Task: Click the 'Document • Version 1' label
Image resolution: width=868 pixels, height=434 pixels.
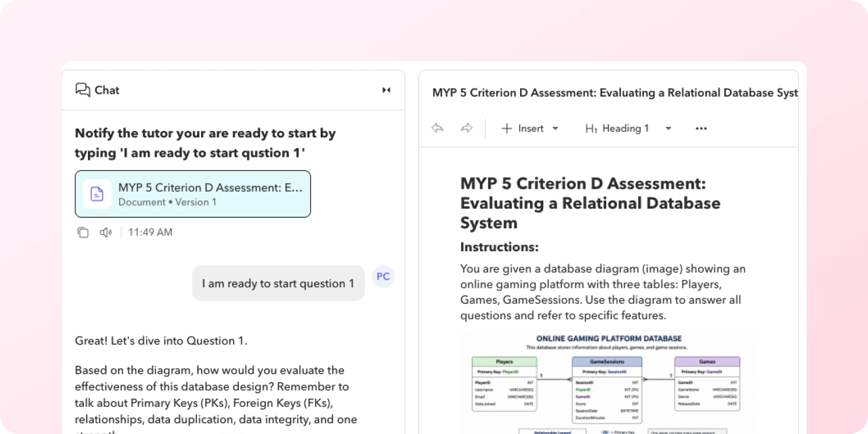Action: [x=167, y=202]
